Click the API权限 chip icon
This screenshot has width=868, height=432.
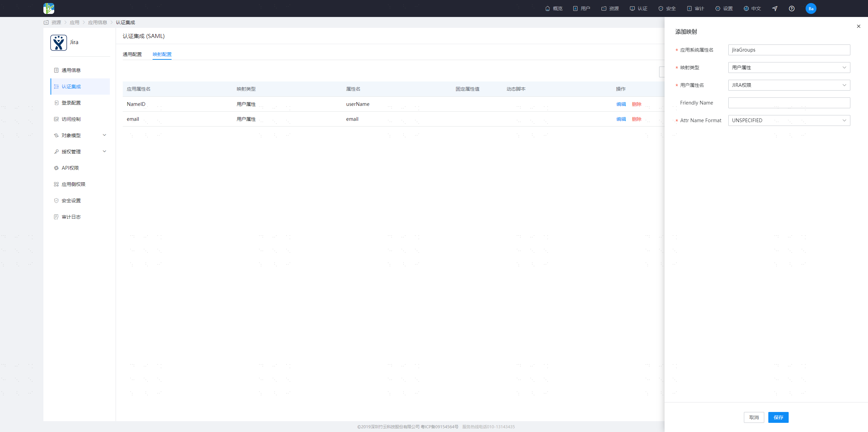pos(56,168)
